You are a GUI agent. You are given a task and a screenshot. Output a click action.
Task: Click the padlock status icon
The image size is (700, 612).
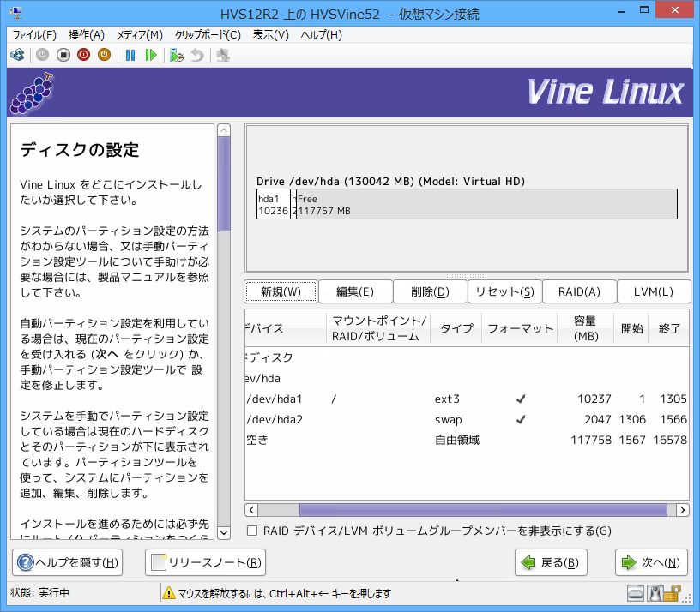(673, 593)
